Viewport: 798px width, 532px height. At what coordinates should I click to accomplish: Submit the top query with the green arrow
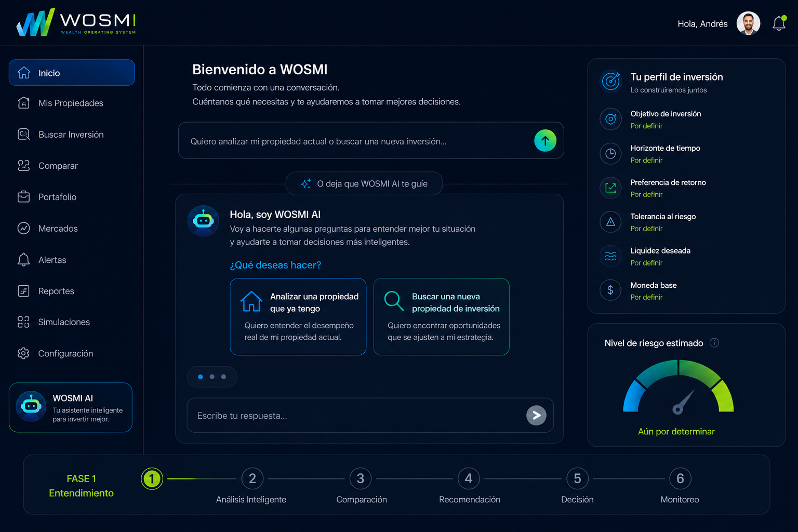pos(545,140)
